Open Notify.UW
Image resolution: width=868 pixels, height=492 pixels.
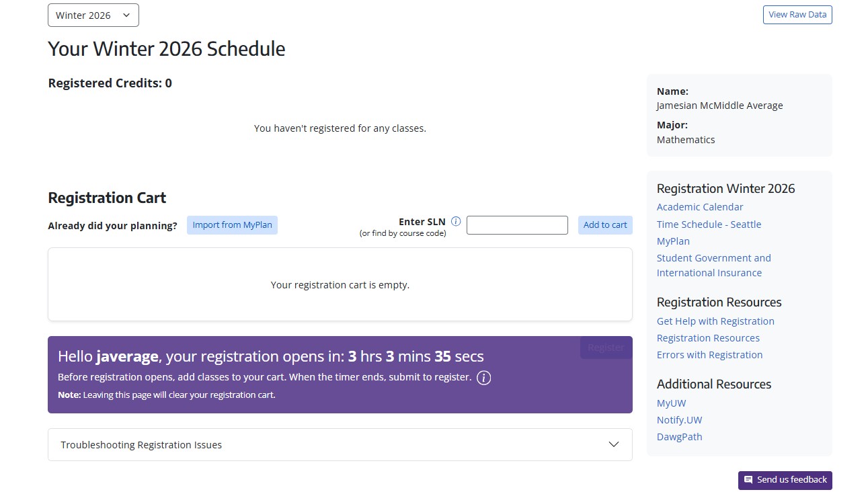point(679,419)
